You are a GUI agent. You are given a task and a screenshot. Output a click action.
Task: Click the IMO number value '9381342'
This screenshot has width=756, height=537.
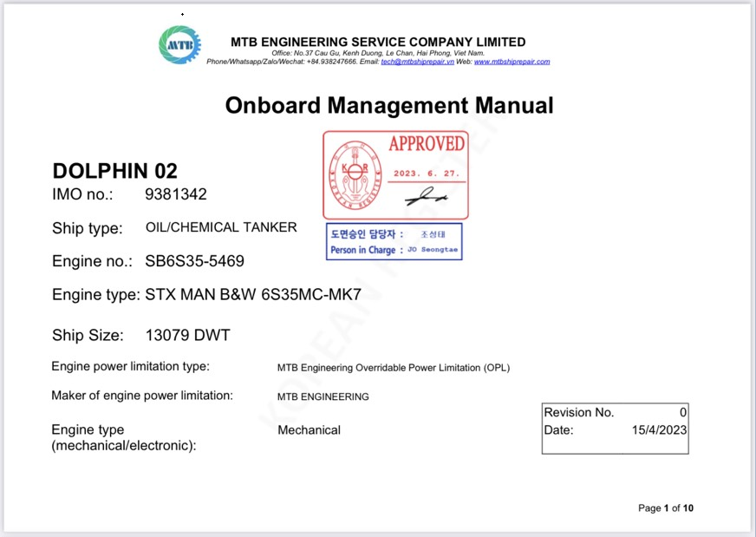pos(176,194)
